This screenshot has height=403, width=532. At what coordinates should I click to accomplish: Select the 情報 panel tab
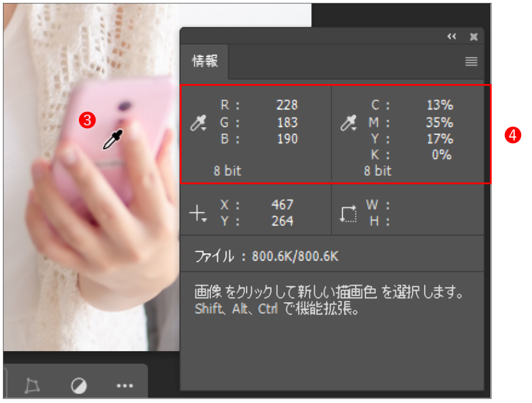(205, 62)
